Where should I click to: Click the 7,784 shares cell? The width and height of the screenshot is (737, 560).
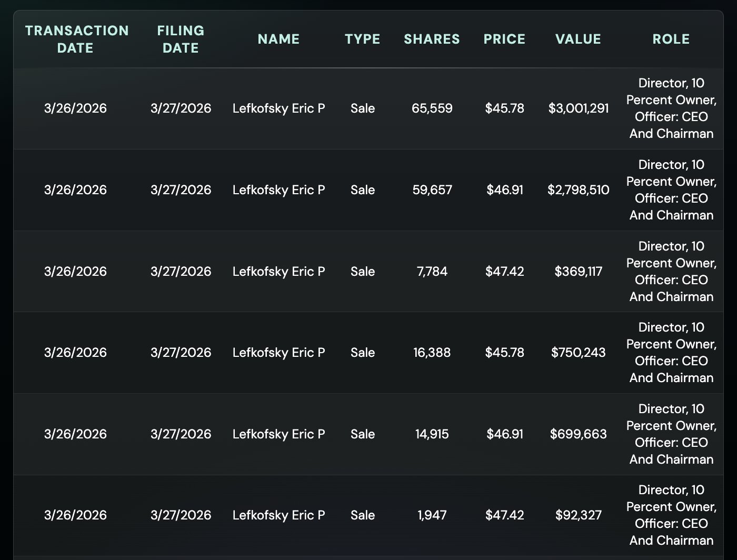[x=432, y=272]
